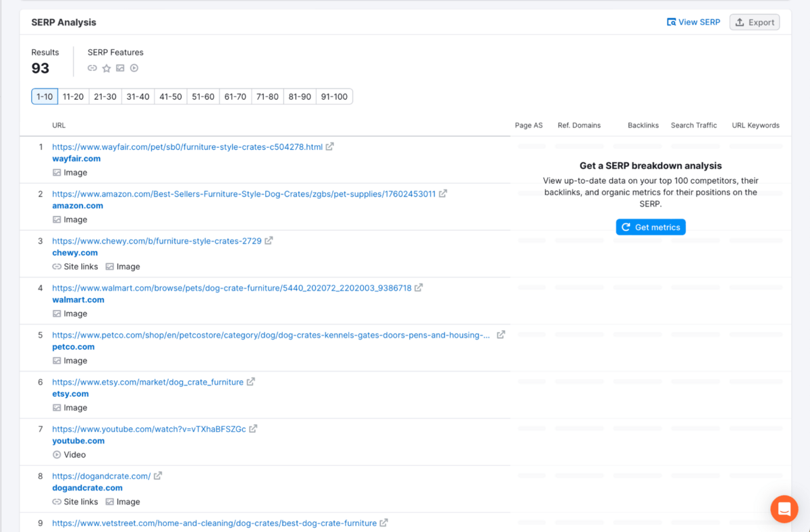Click the Image feature icon under etsy.com
810x532 pixels.
(x=57, y=408)
